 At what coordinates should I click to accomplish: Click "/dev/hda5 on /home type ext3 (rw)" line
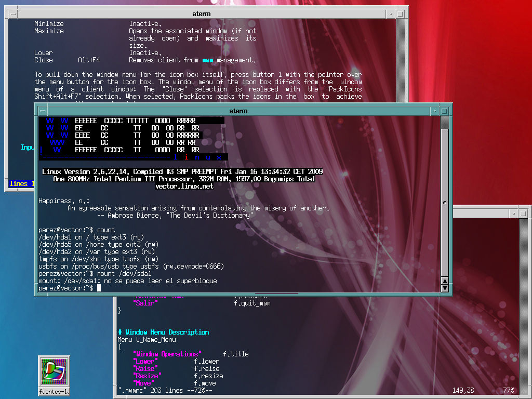click(x=98, y=244)
